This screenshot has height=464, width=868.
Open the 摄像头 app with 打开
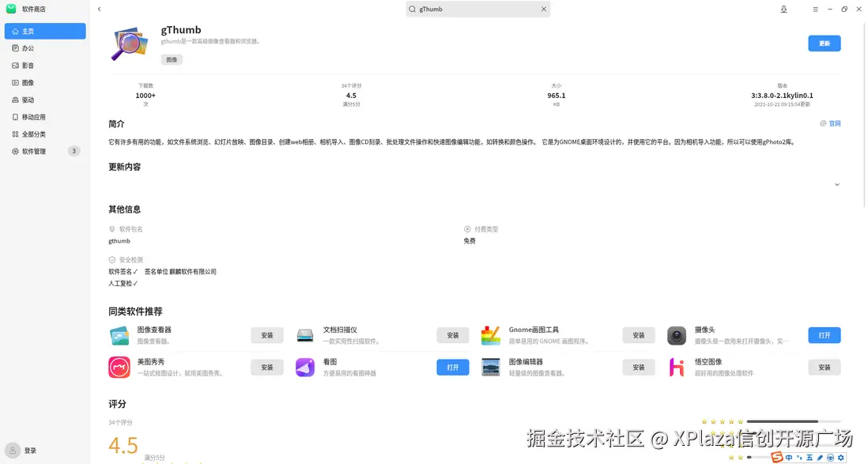(825, 335)
